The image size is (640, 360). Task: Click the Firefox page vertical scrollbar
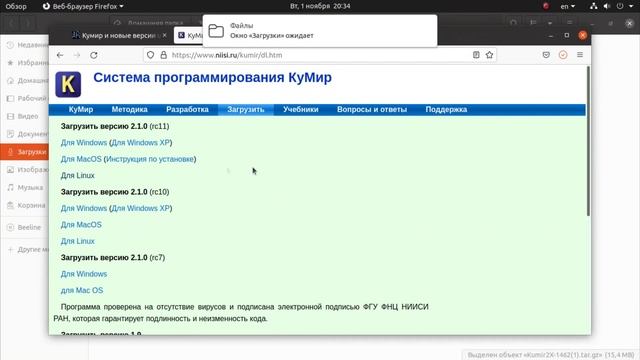coord(588,141)
